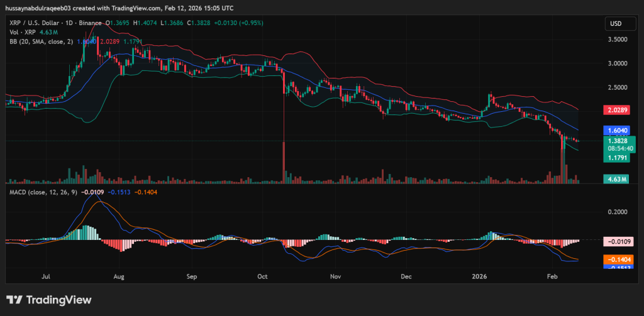Viewport: 644px width, 316px height.
Task: Click the Jul label on the time axis
Action: point(45,276)
